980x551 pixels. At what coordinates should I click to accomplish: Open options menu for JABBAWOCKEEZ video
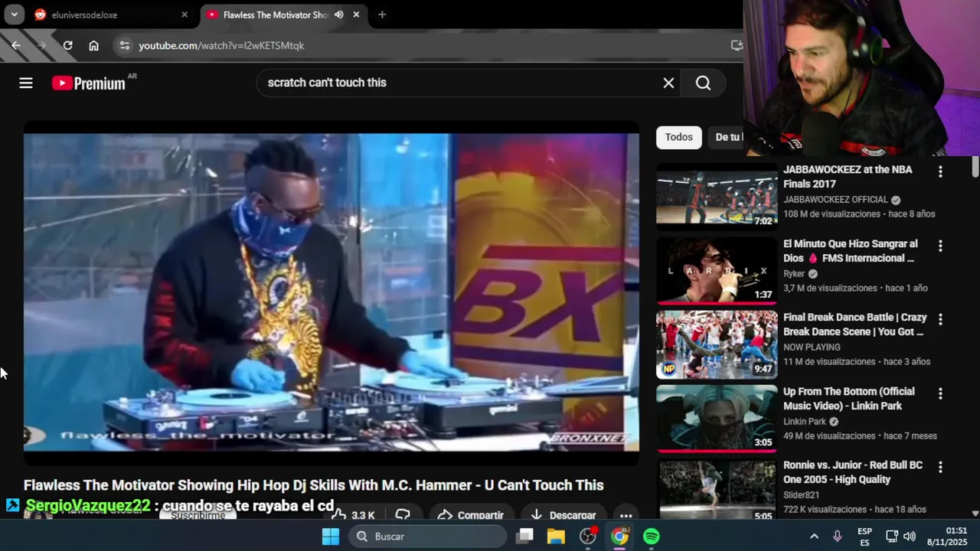[x=940, y=171]
